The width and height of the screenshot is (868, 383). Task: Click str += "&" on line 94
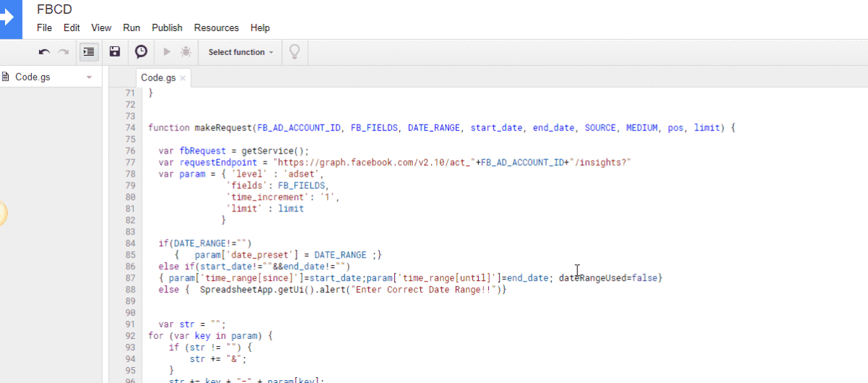218,358
